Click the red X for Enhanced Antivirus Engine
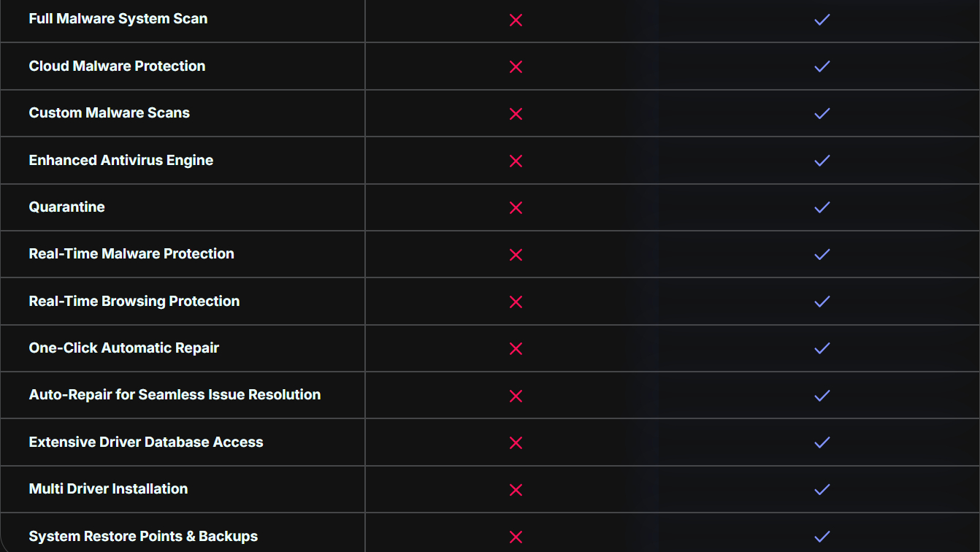This screenshot has height=552, width=980. (x=516, y=161)
